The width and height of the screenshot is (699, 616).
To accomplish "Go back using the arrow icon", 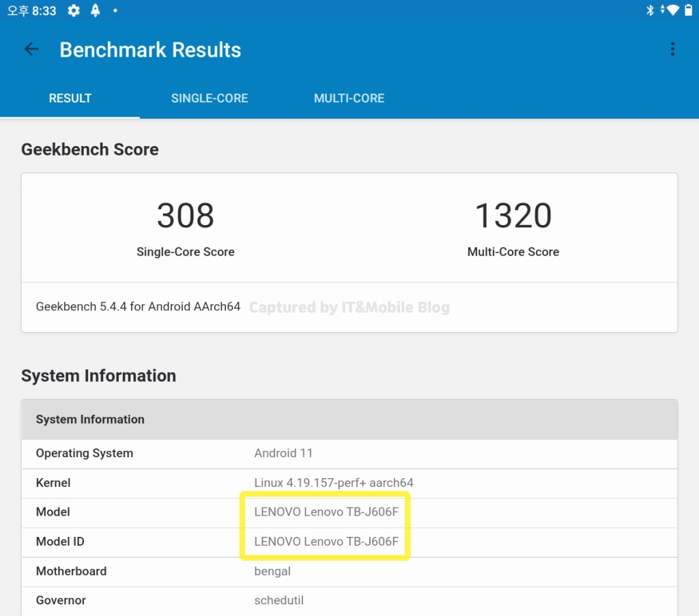I will (x=31, y=49).
